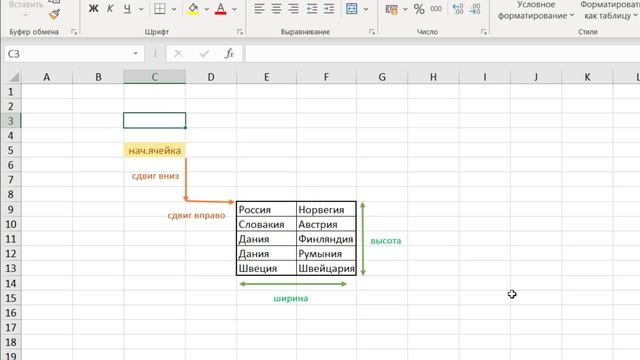Select cell with нач.ячейка
640x360 pixels.
click(x=155, y=151)
